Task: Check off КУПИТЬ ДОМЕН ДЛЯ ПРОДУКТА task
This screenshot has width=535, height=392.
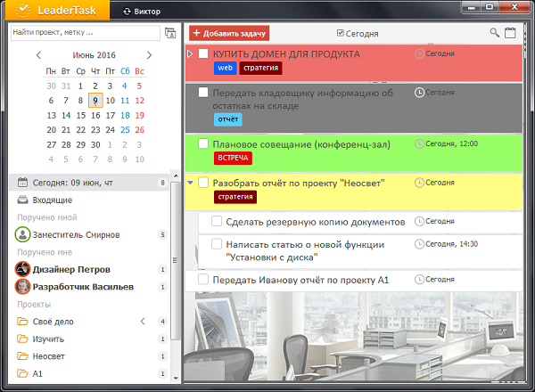Action: pyautogui.click(x=203, y=53)
